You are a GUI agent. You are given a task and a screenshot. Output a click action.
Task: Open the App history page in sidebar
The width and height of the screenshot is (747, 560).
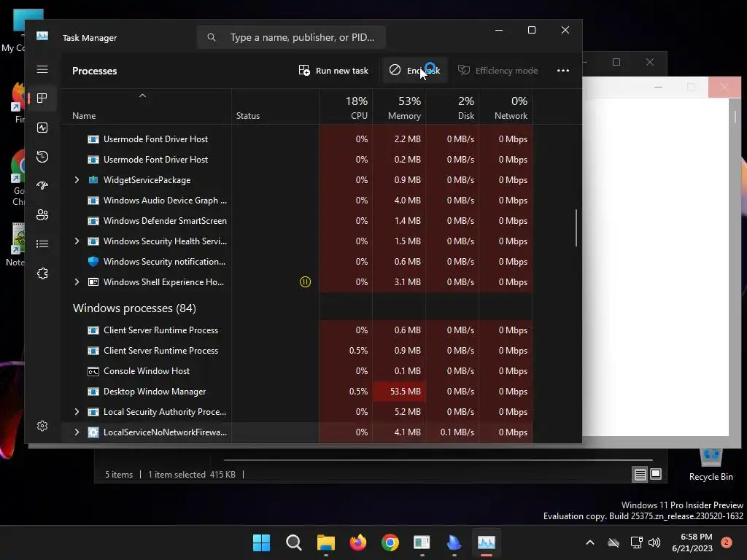42,157
